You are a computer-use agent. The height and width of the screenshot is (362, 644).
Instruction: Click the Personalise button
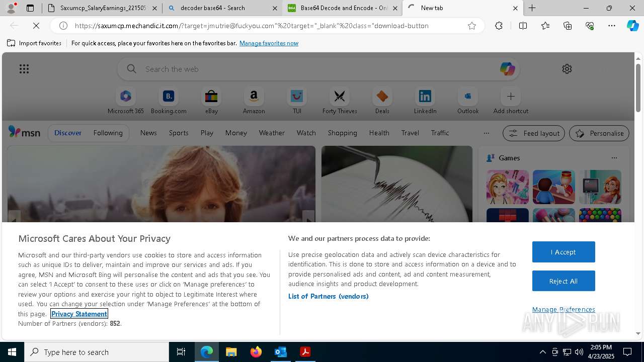[599, 133]
